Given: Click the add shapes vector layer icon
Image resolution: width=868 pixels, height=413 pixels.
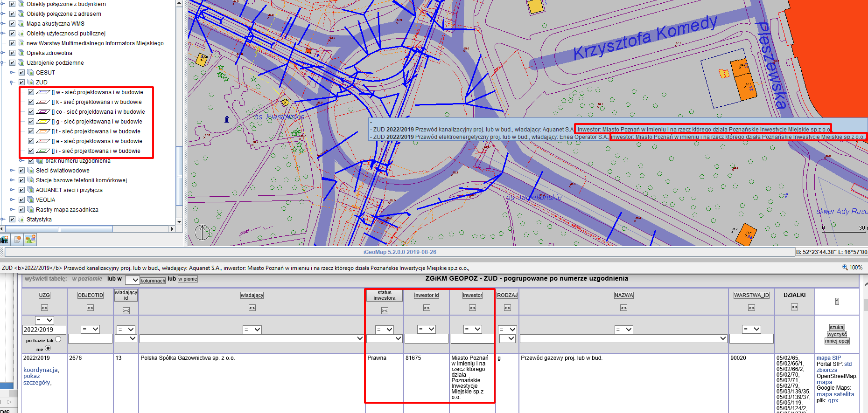Looking at the screenshot, I should coord(30,240).
